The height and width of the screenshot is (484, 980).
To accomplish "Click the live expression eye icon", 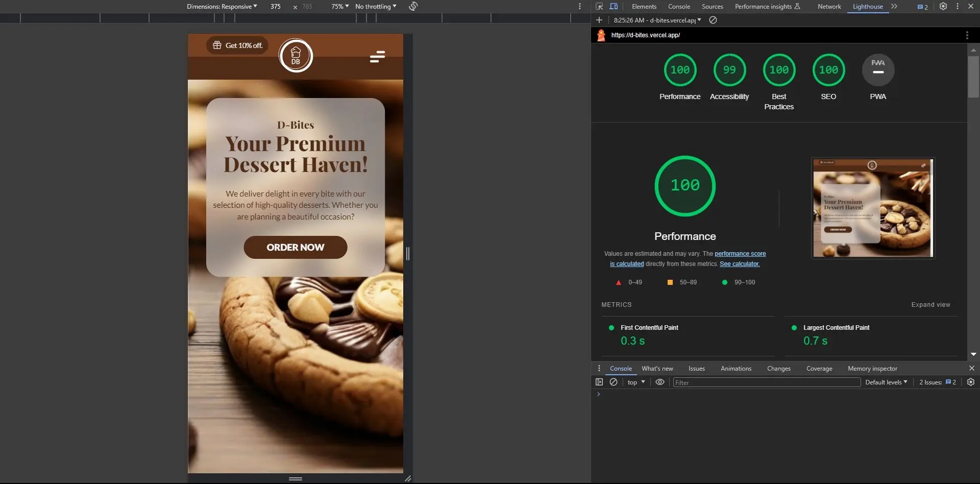I will point(660,382).
